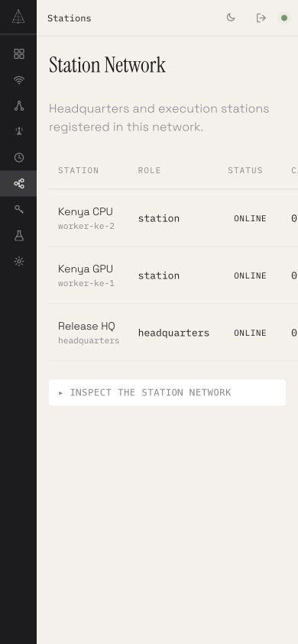Open the branch nodes icon in sidebar

(19, 106)
